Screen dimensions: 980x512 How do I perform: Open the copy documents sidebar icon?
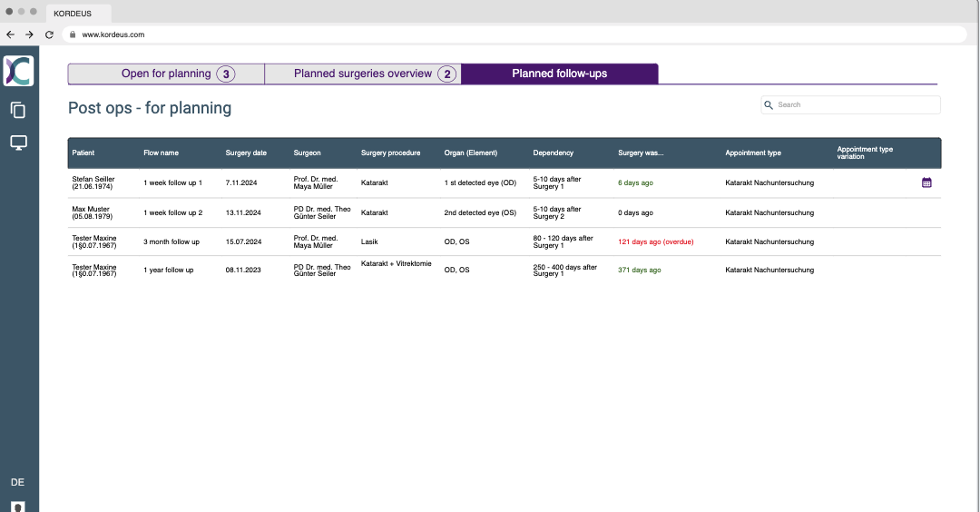(18, 110)
